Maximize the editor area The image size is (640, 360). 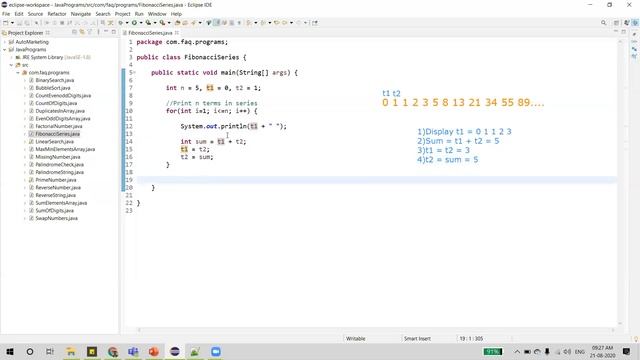point(624,32)
